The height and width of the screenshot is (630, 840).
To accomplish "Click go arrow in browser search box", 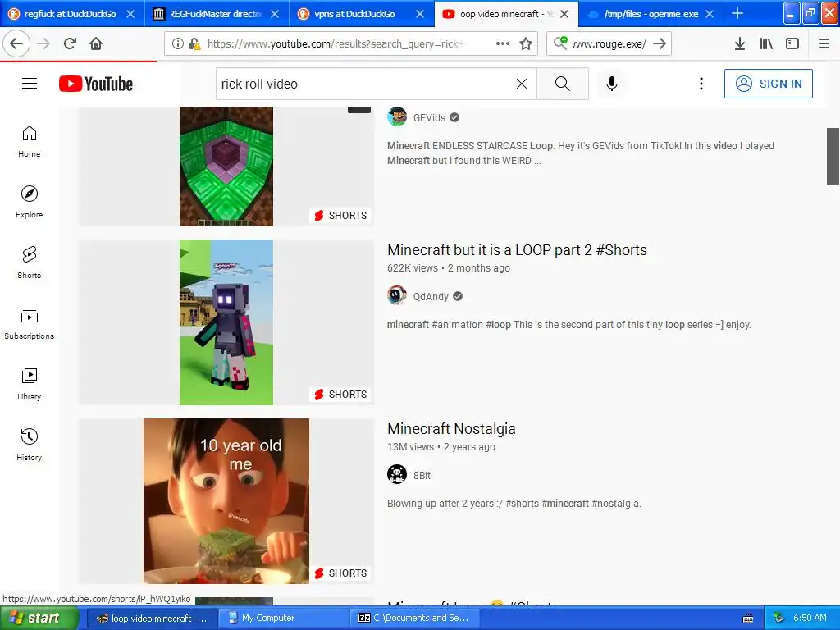I will click(660, 43).
